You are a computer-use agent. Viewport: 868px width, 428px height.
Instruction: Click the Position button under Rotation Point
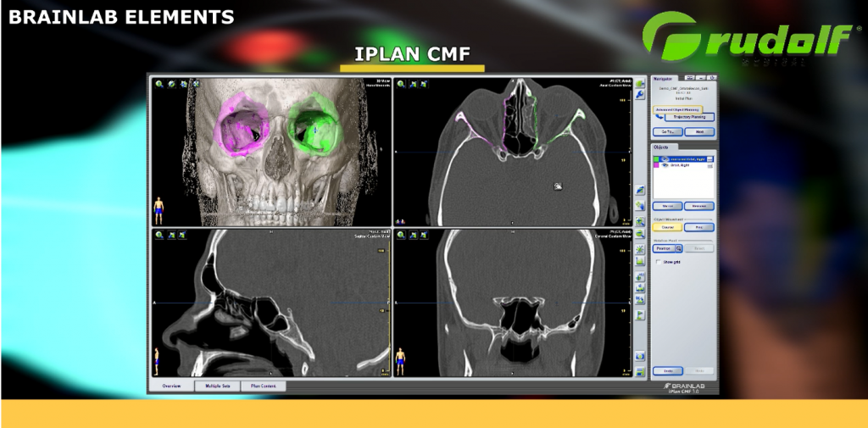click(x=663, y=248)
